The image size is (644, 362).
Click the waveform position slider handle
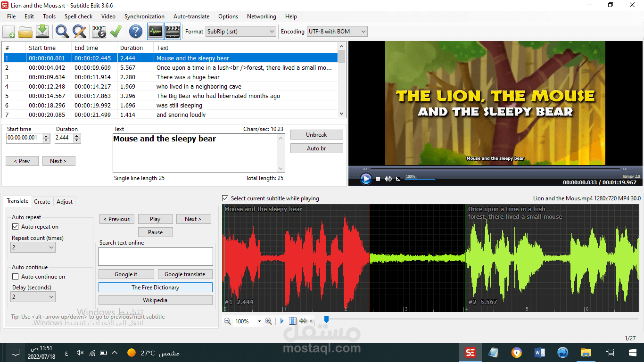[326, 320]
